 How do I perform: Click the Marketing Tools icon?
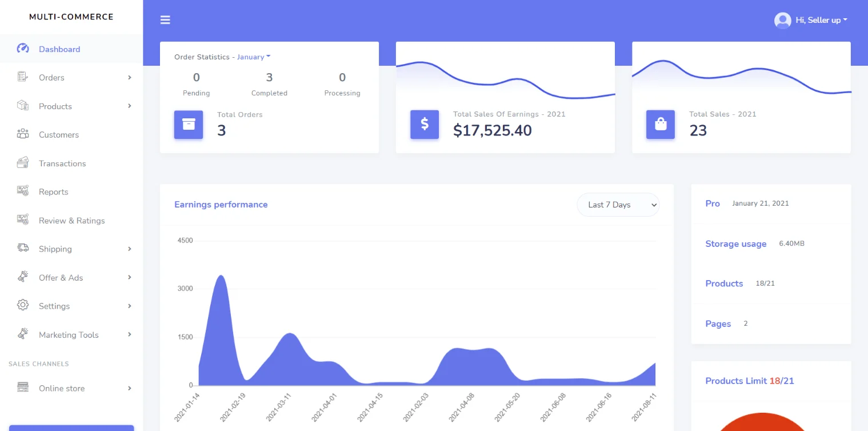click(23, 334)
